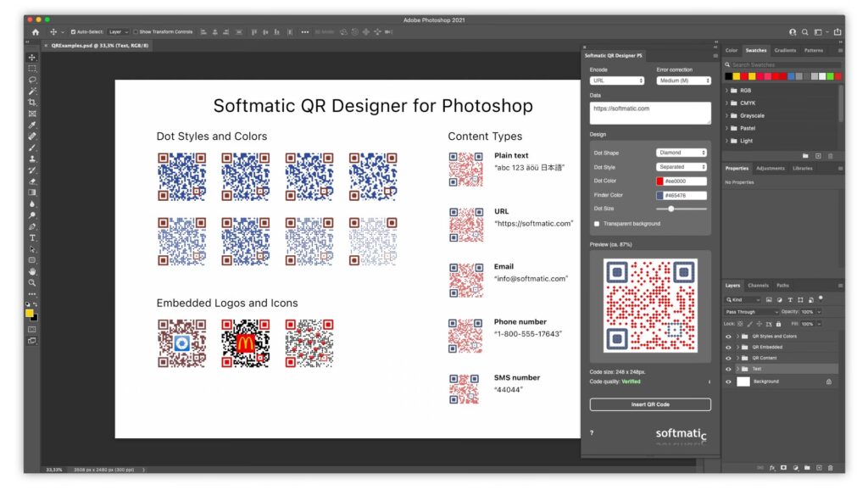868x490 pixels.
Task: Switch to the Channels tab
Action: (758, 285)
